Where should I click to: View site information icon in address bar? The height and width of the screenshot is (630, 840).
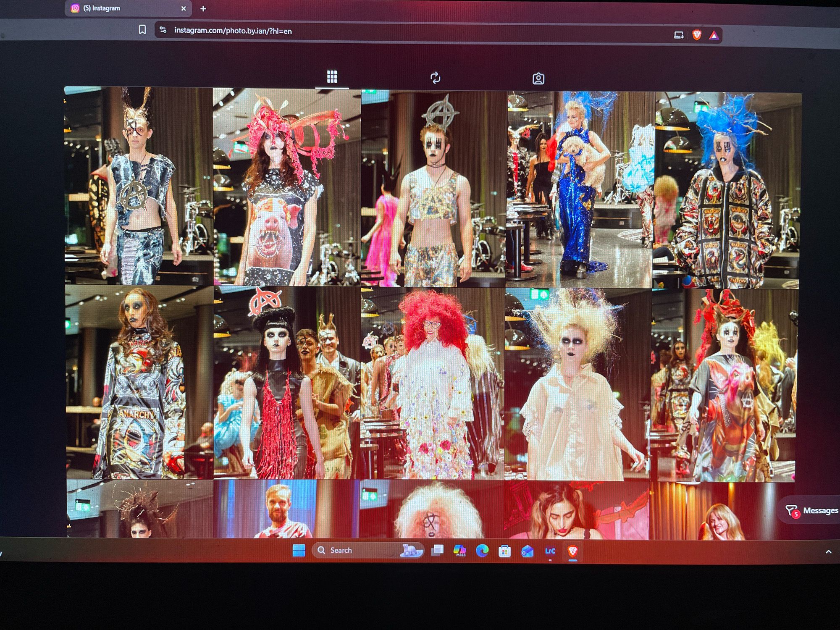click(x=163, y=30)
